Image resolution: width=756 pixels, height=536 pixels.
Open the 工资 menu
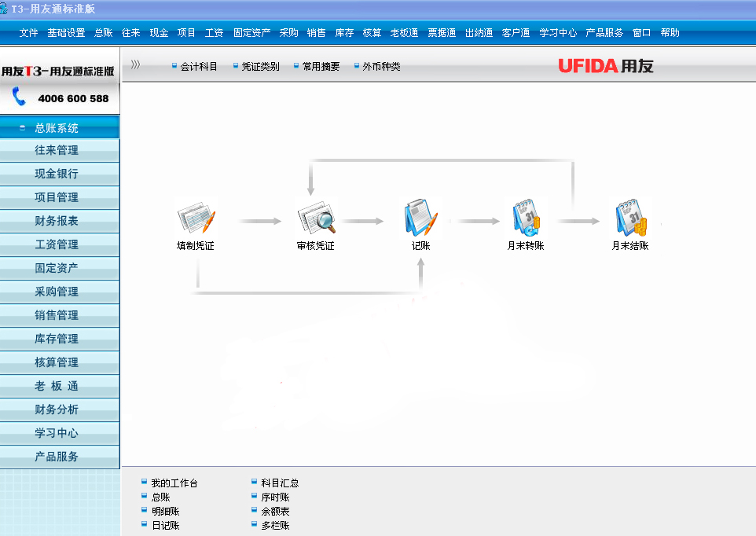click(x=214, y=33)
